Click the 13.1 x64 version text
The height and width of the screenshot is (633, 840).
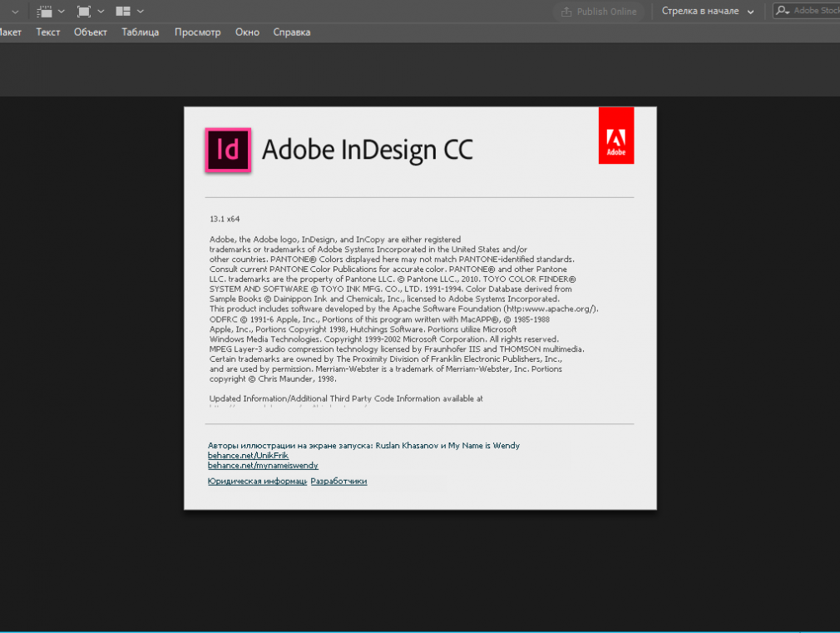pyautogui.click(x=225, y=220)
